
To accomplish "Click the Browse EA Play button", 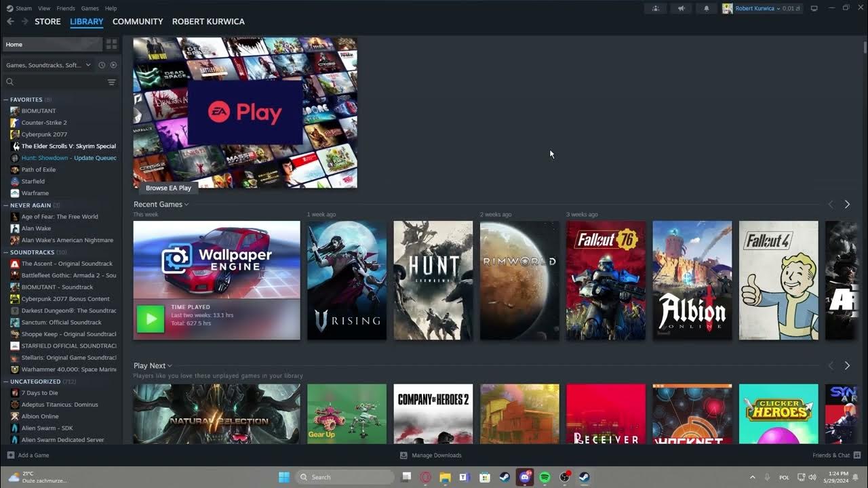I will [x=168, y=188].
